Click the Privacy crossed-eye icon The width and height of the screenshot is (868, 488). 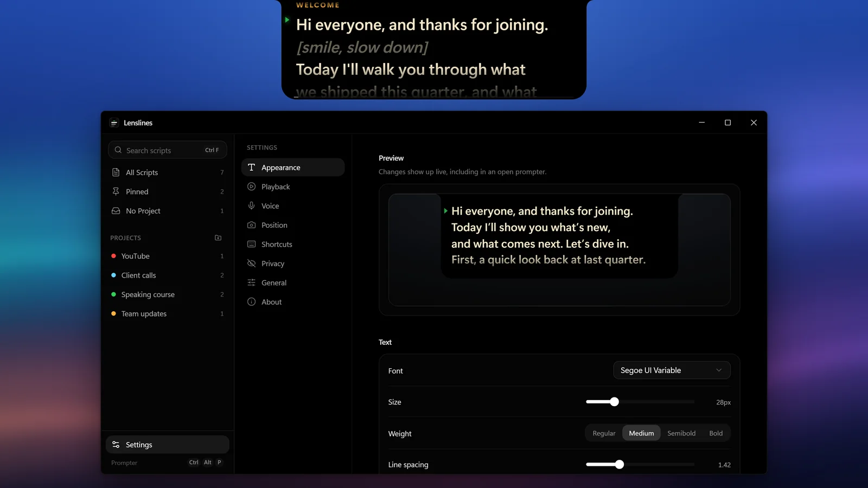click(x=251, y=264)
